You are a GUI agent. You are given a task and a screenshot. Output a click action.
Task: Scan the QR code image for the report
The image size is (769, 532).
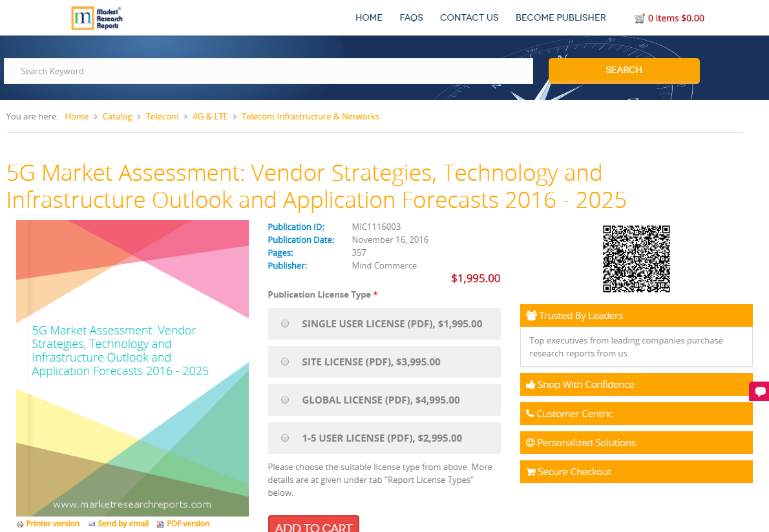click(636, 258)
